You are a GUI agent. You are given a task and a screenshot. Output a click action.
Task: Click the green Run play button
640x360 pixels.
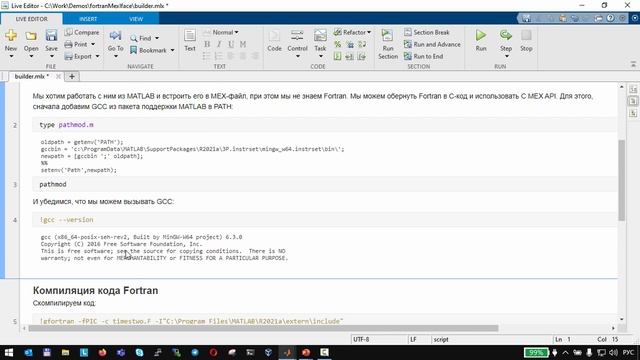pos(481,36)
